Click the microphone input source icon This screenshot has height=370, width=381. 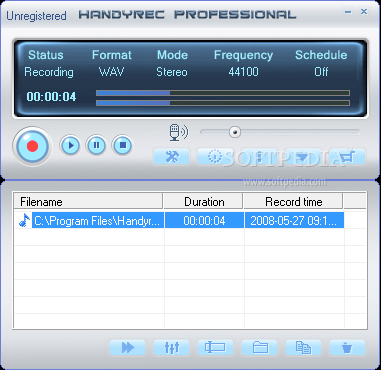pos(178,132)
